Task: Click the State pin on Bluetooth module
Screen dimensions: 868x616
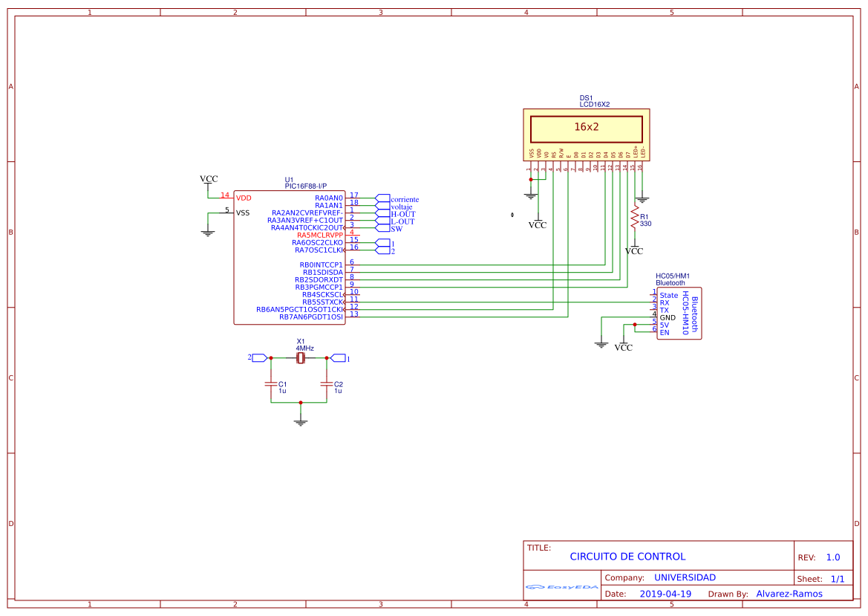Action: pyautogui.click(x=669, y=295)
